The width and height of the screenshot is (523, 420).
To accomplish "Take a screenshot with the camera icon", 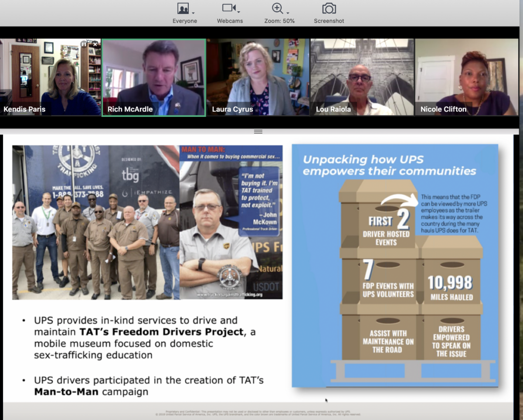I will 329,8.
